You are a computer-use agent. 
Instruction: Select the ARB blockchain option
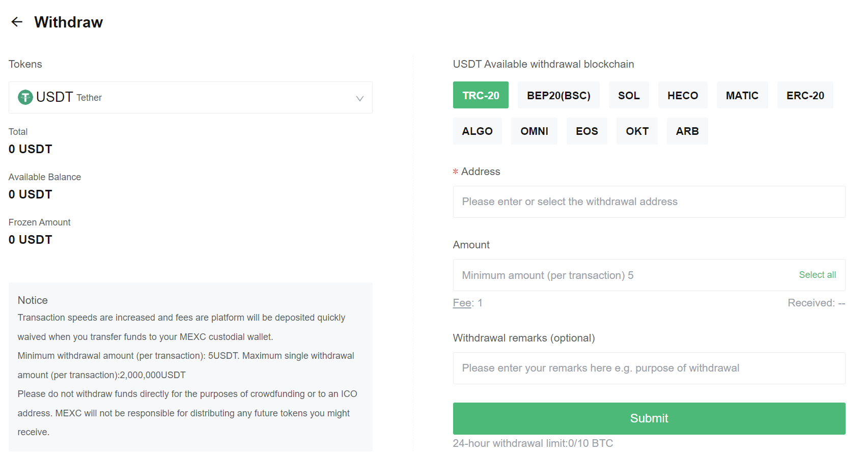point(687,131)
